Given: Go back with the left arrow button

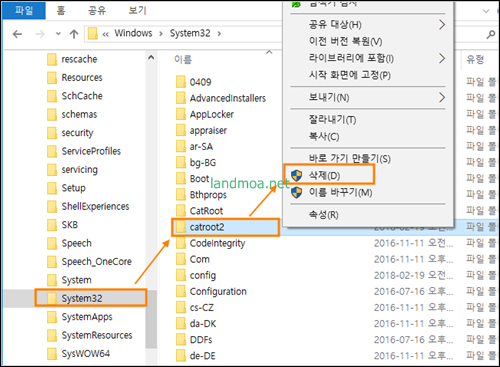Looking at the screenshot, I should tap(17, 34).
